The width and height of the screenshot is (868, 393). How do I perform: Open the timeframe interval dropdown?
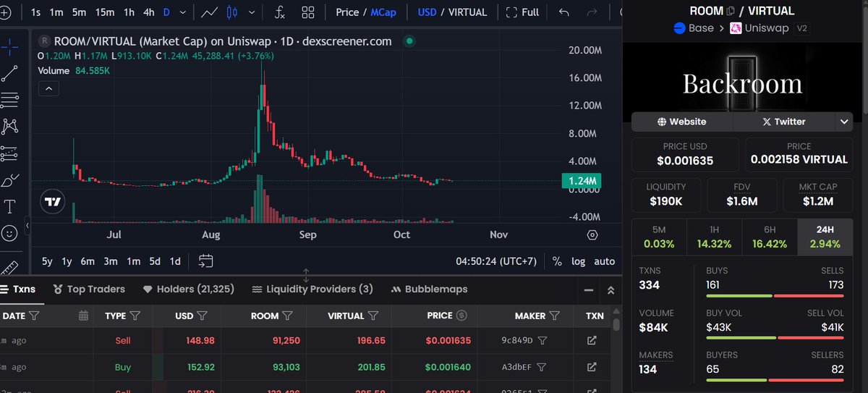(184, 12)
